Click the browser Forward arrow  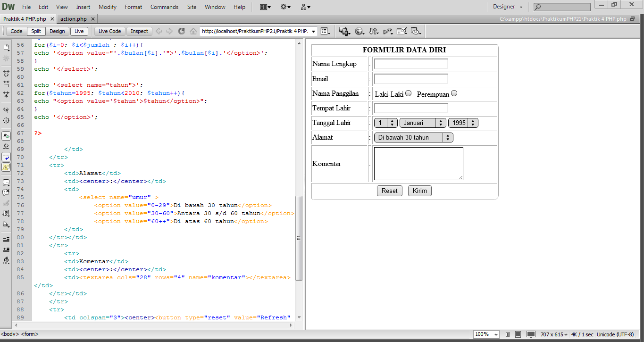[x=169, y=31]
